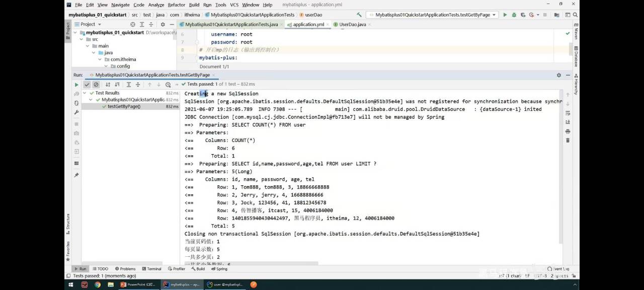The image size is (644, 290).
Task: Open the Profiler tool window button
Action: click(x=177, y=269)
